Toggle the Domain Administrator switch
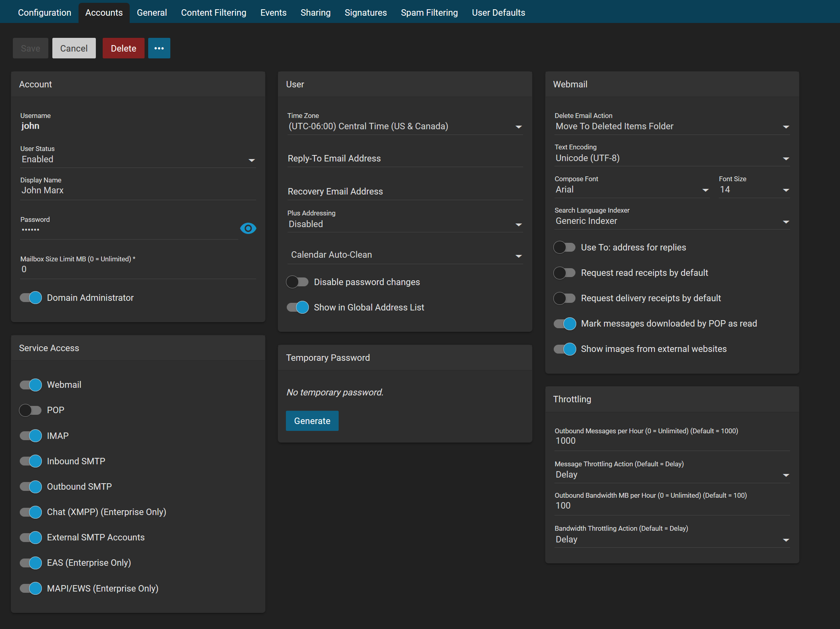 click(x=31, y=298)
